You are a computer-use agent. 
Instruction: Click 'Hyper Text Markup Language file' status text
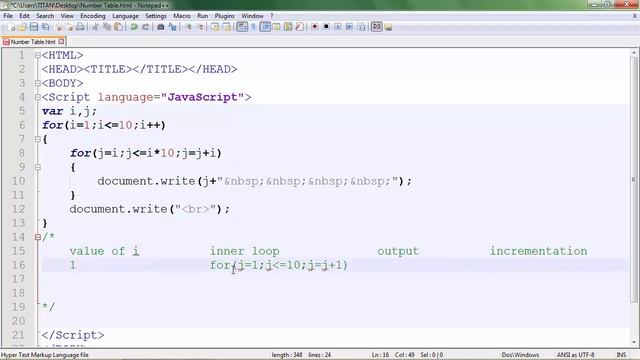45,355
